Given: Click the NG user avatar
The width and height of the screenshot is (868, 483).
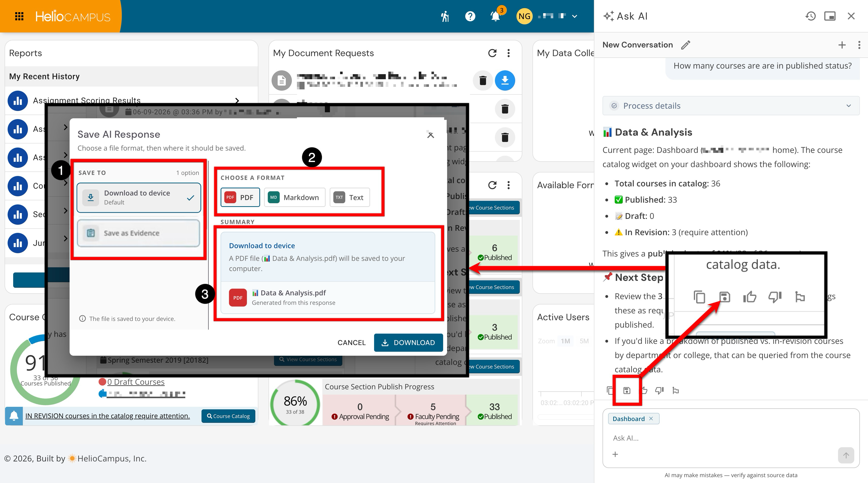Looking at the screenshot, I should tap(524, 16).
